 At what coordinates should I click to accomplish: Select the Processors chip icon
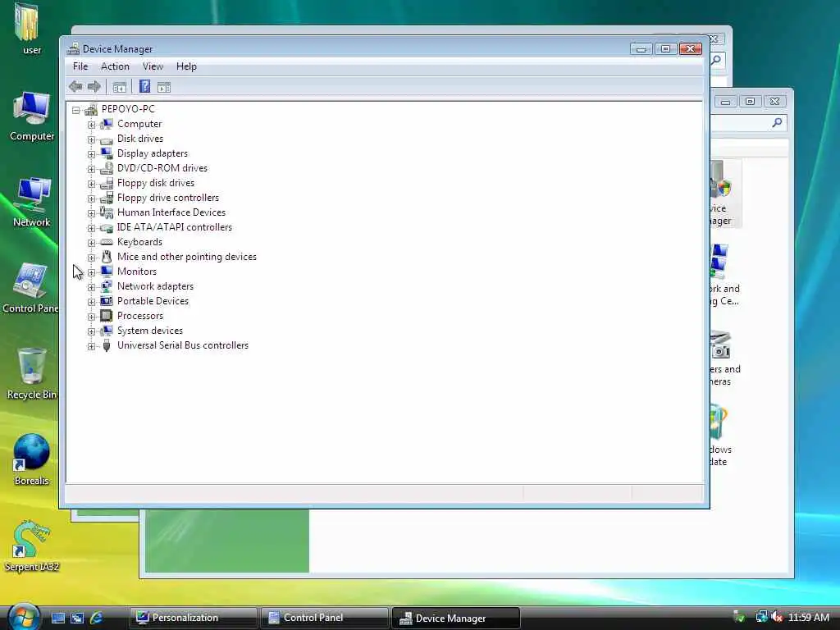(x=107, y=316)
